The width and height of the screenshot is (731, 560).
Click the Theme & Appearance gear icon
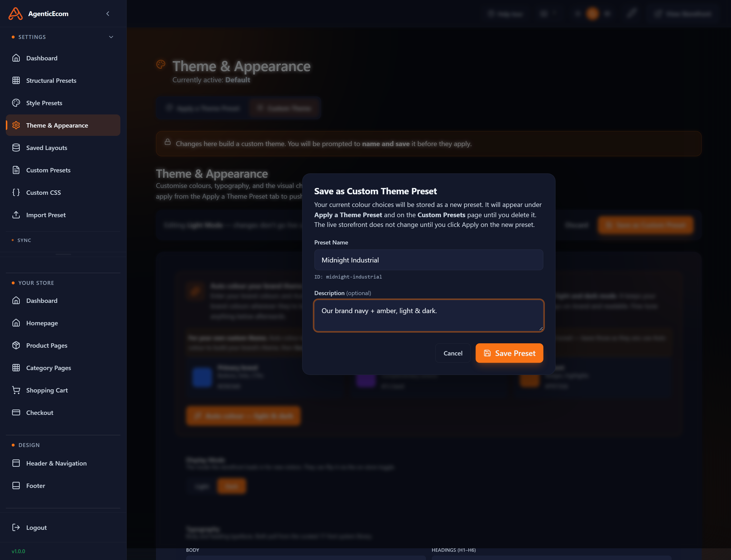pos(16,125)
